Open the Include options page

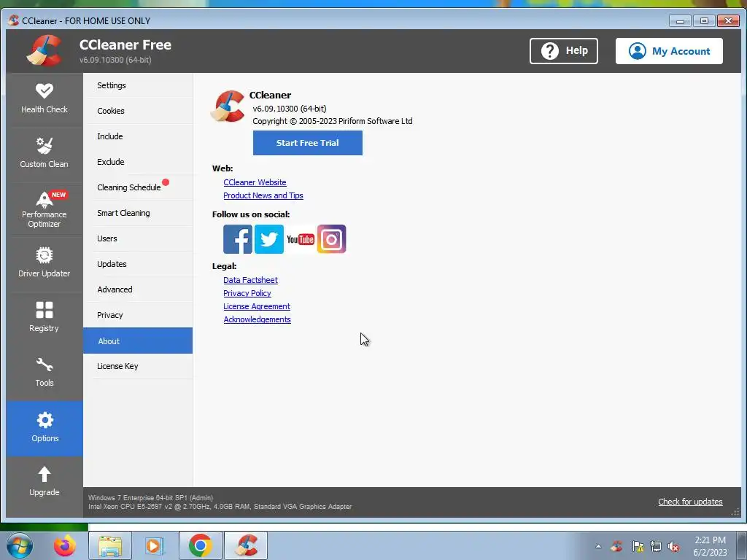click(x=138, y=136)
